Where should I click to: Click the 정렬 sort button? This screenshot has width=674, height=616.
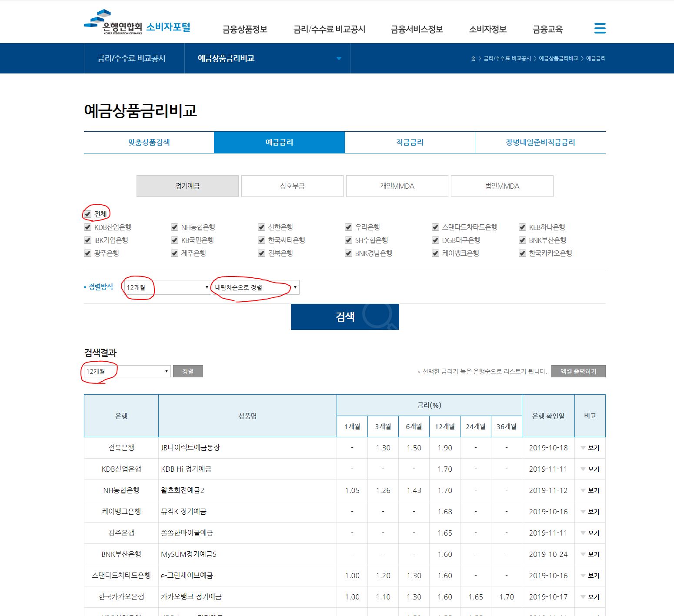[x=188, y=371]
